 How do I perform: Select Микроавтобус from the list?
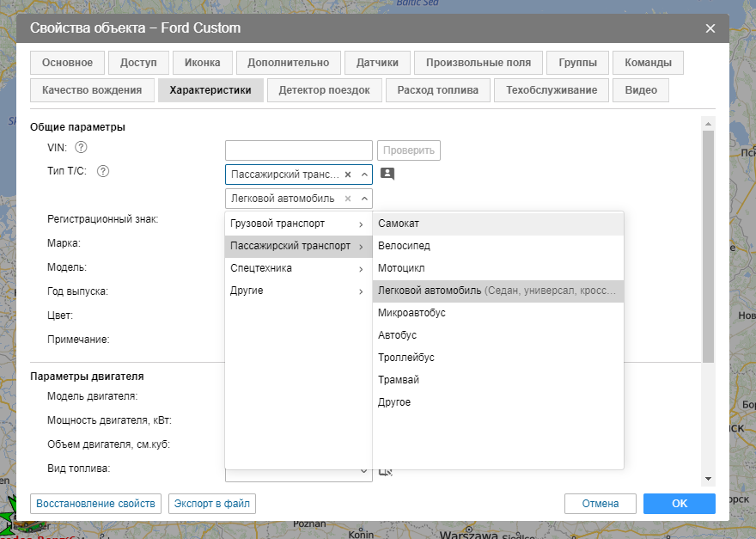[412, 313]
